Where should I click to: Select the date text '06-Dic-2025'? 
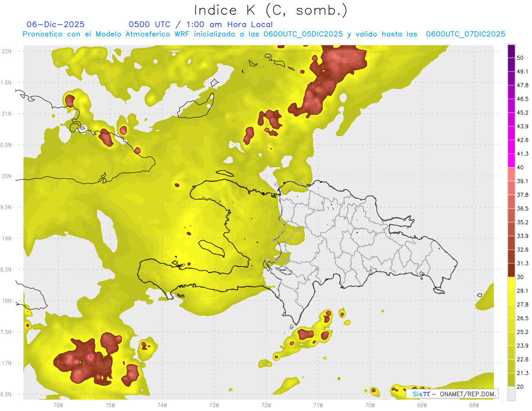pyautogui.click(x=56, y=24)
